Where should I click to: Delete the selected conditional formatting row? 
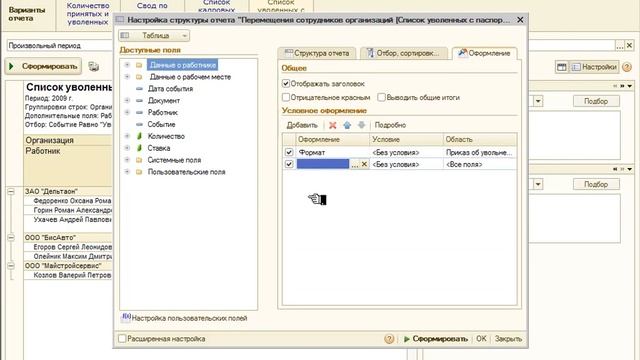click(333, 125)
